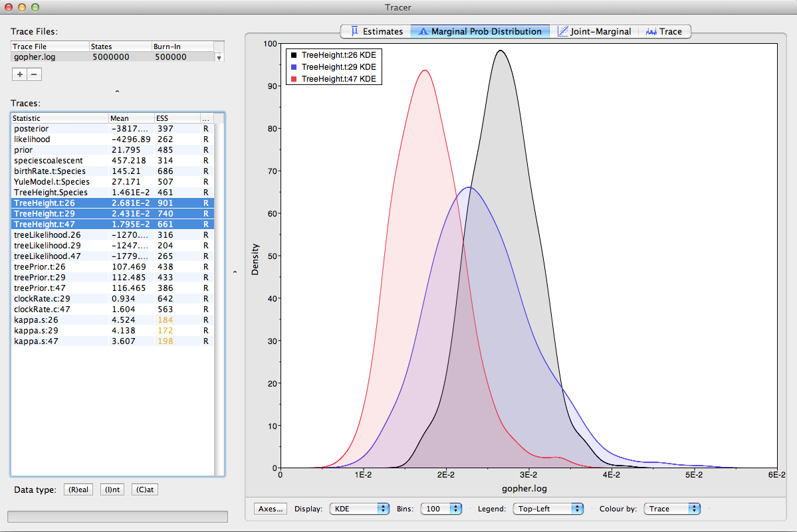The image size is (797, 532).
Task: Select the Marginal Prob Distribution tab
Action: click(480, 31)
